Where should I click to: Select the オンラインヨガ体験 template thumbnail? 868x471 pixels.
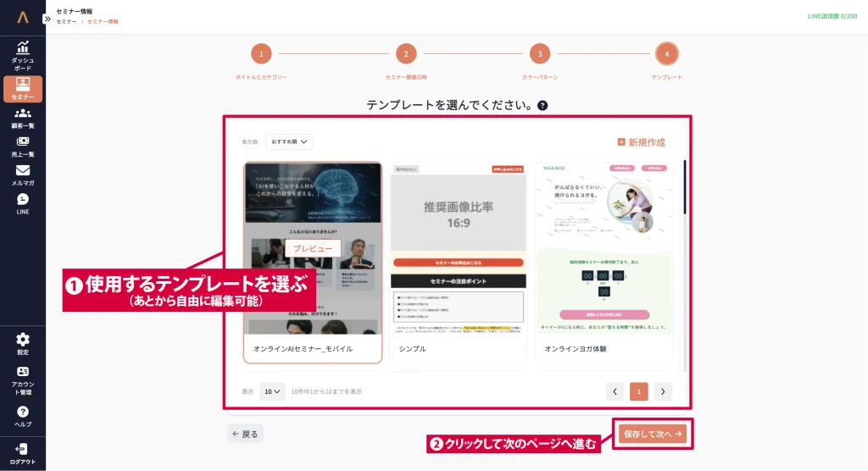point(604,248)
